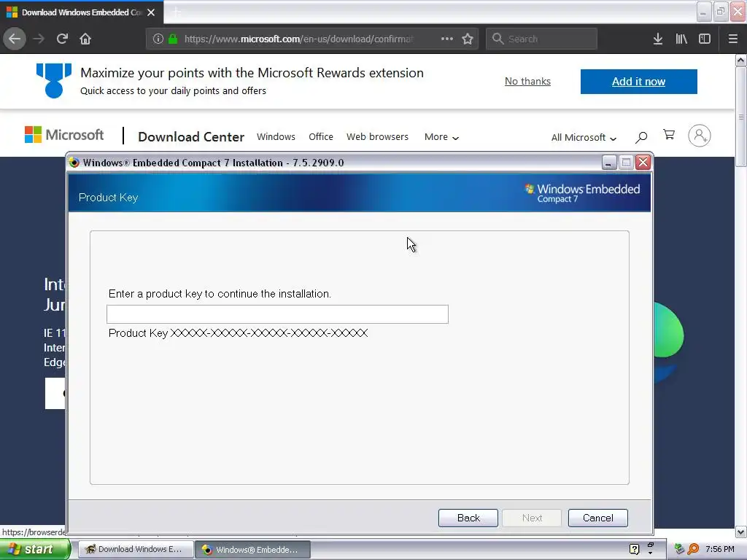Expand the More navigation dropdown
747x560 pixels.
(x=441, y=137)
